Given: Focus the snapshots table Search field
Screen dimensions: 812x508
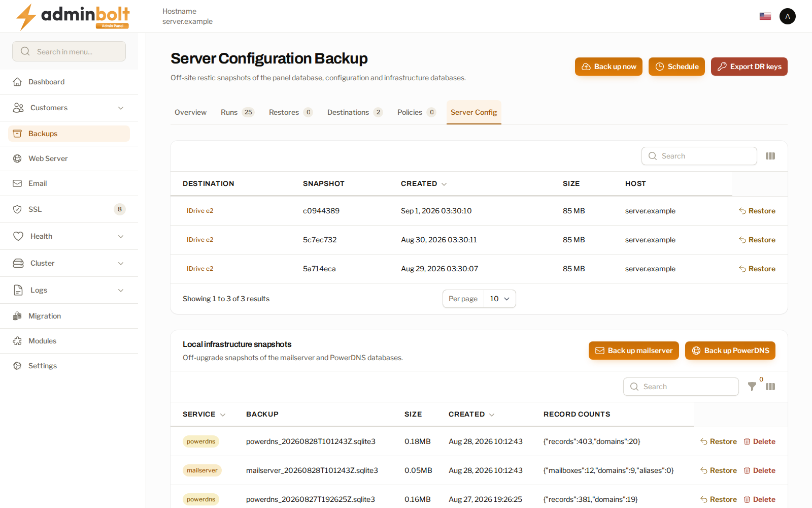Looking at the screenshot, I should 699,156.
